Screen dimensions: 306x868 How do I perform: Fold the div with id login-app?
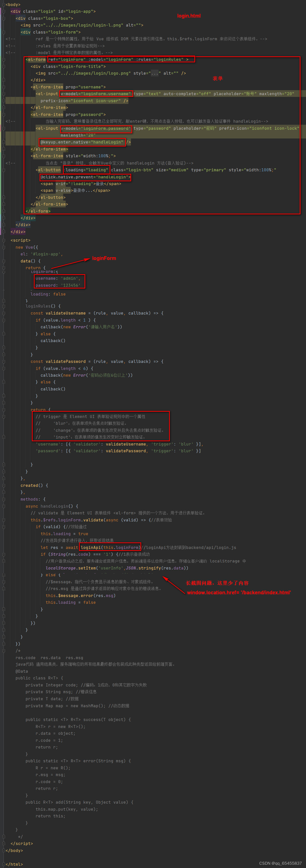coord(3,12)
